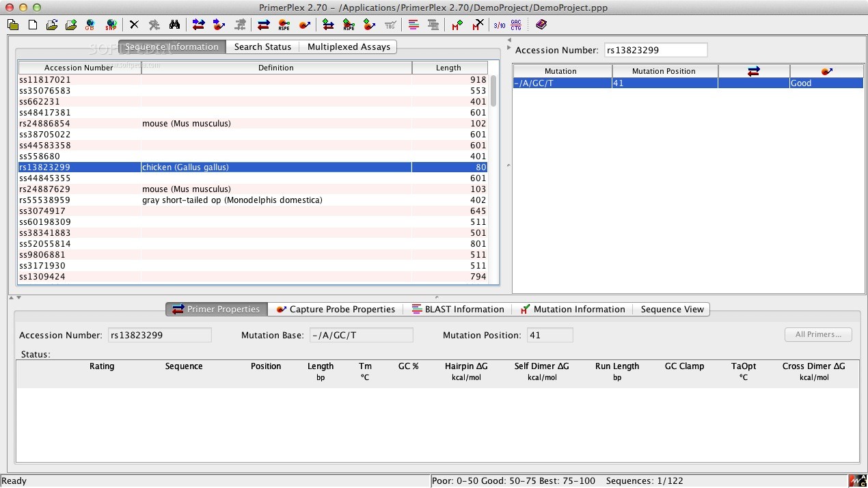Open search with the binoculars icon
Image resolution: width=868 pixels, height=488 pixels.
[x=174, y=25]
